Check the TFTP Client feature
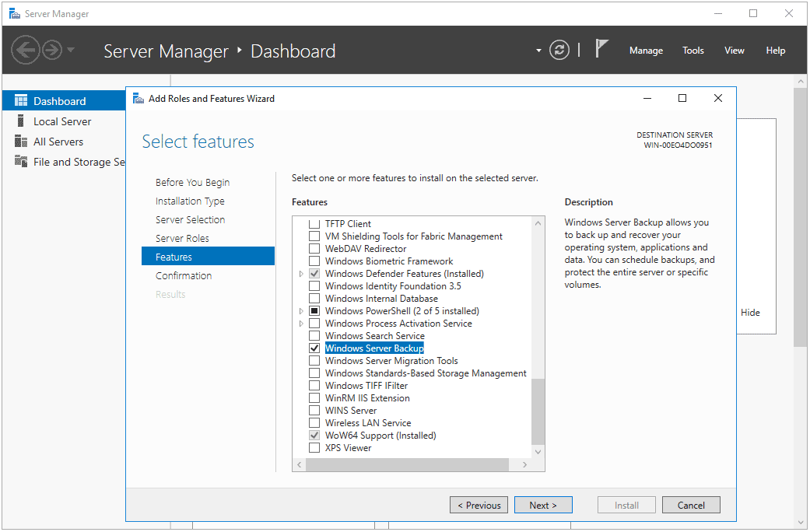810x532 pixels. 314,223
